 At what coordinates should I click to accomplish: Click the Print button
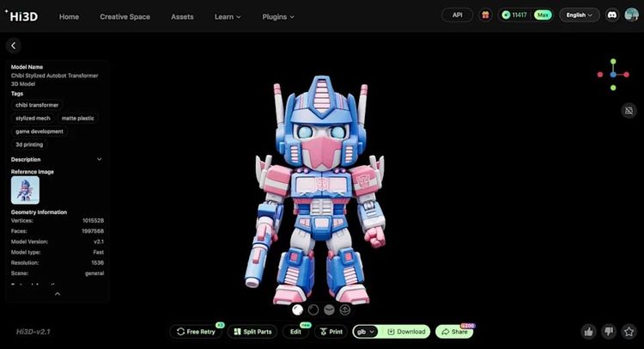(331, 331)
